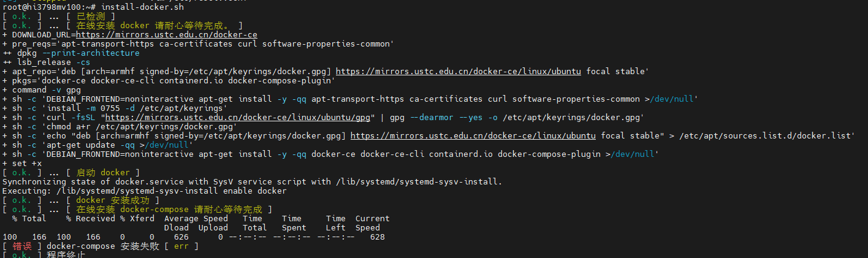Open the ubuntu mirror link in apt_repo line

tap(458, 72)
